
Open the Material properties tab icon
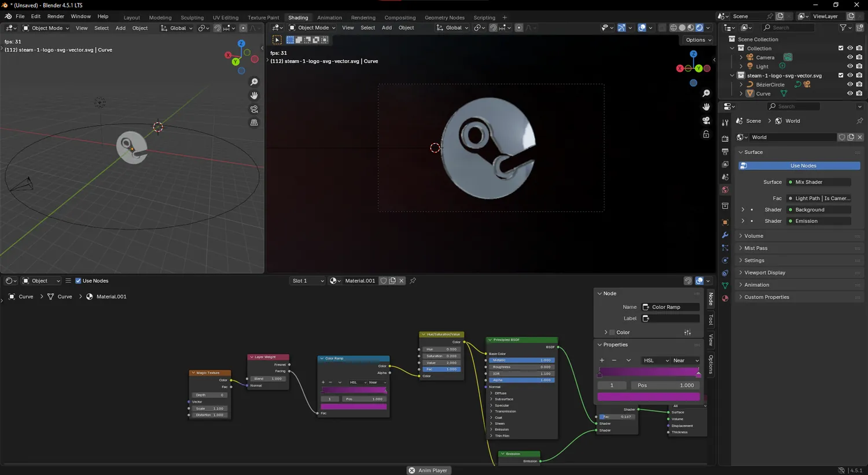pos(725,298)
